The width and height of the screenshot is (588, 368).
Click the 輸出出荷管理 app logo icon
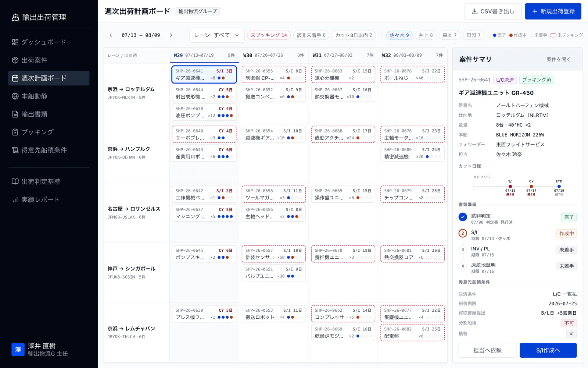pyautogui.click(x=15, y=17)
